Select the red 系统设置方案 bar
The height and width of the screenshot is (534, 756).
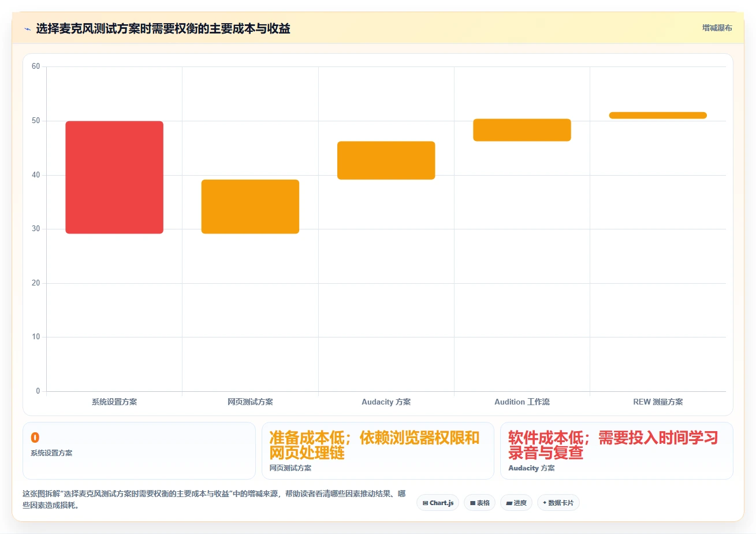[114, 177]
